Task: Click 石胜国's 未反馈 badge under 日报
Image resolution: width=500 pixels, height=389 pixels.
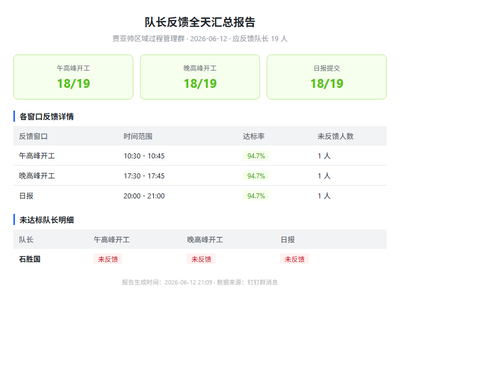Action: click(294, 259)
